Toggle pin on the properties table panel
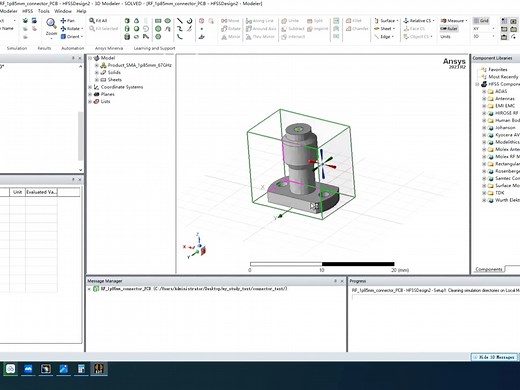The image size is (520, 390). coord(73,179)
